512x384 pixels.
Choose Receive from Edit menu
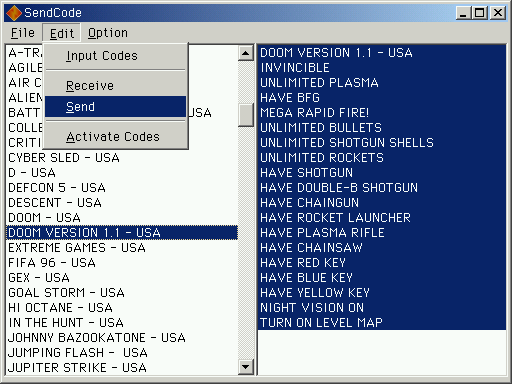pos(115,86)
